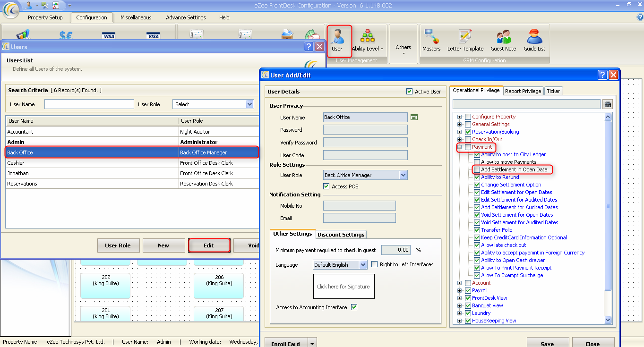Click the privilege tree scrollbar down arrow
The image size is (644, 347).
point(608,320)
